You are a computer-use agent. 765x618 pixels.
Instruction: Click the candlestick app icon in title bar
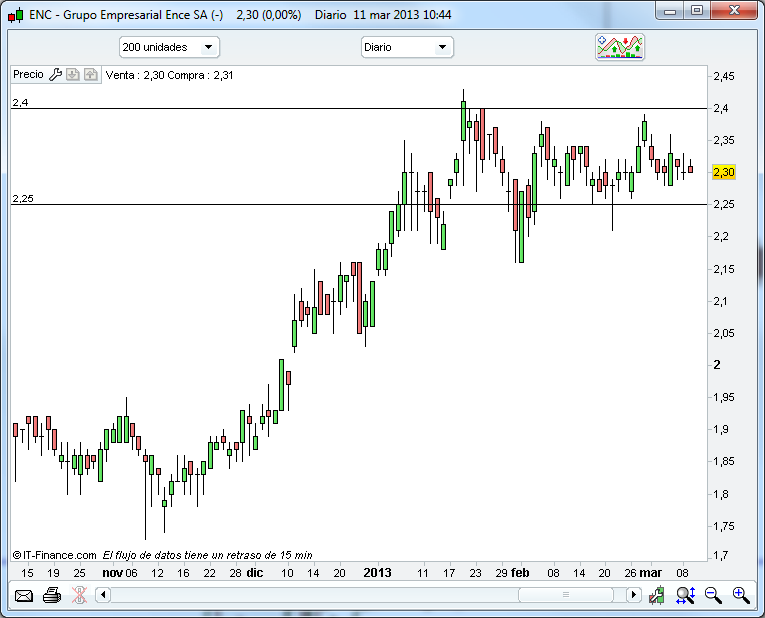click(x=16, y=15)
